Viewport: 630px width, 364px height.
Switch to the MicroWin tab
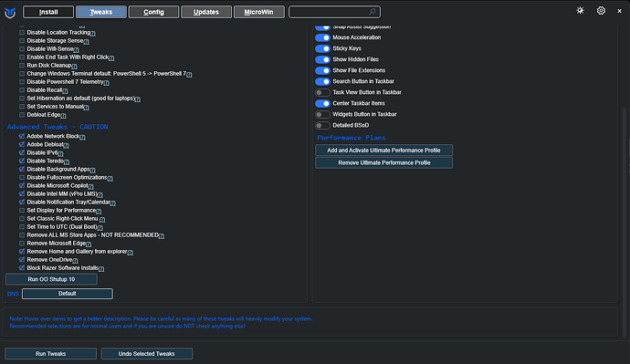258,12
